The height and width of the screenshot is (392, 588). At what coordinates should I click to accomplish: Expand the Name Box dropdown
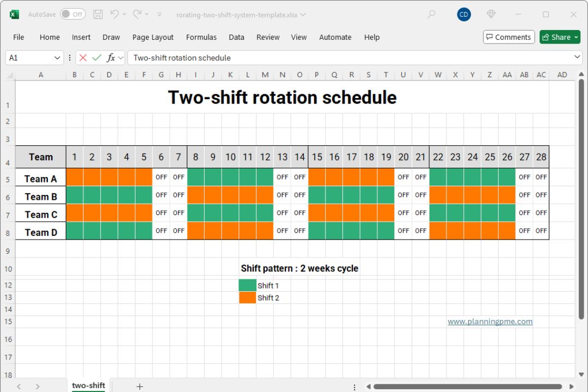tap(57, 58)
